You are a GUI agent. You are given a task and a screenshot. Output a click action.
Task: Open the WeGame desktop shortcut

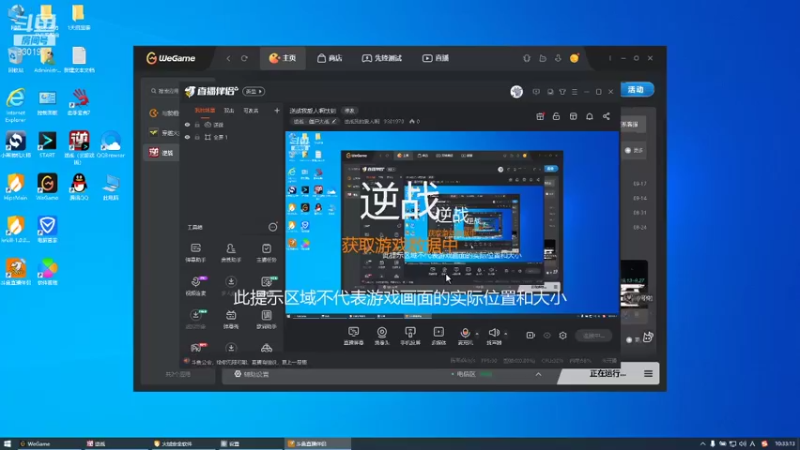[47, 187]
